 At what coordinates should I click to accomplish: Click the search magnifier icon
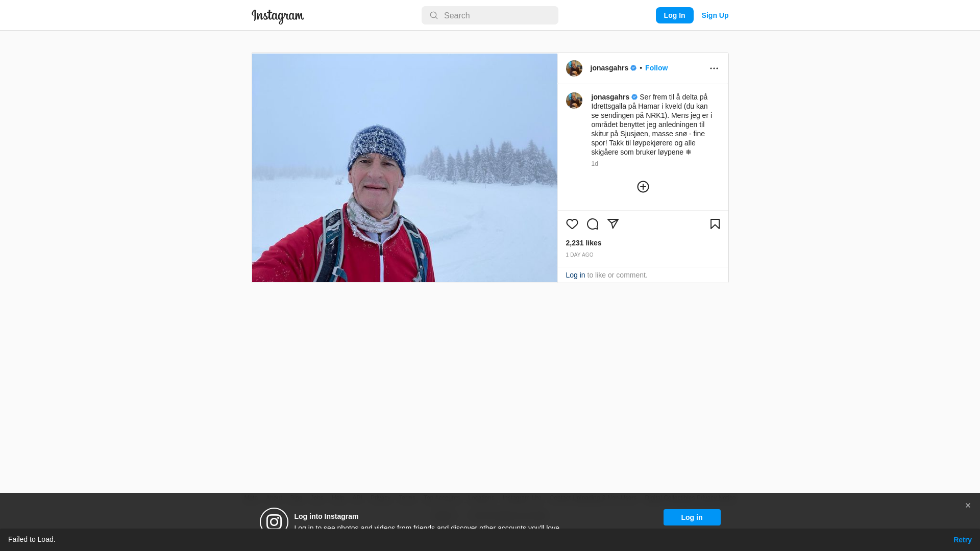(433, 15)
